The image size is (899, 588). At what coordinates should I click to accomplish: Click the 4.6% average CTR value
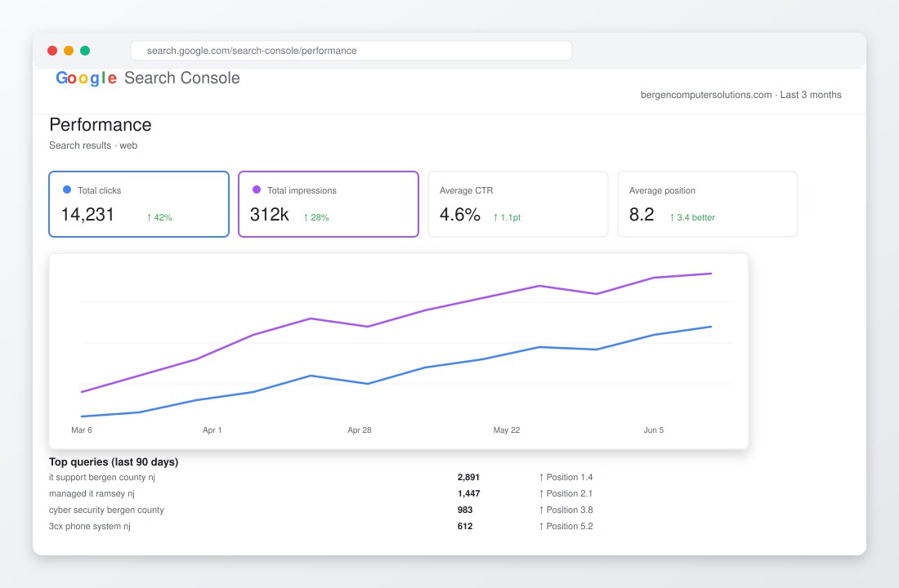pyautogui.click(x=460, y=214)
